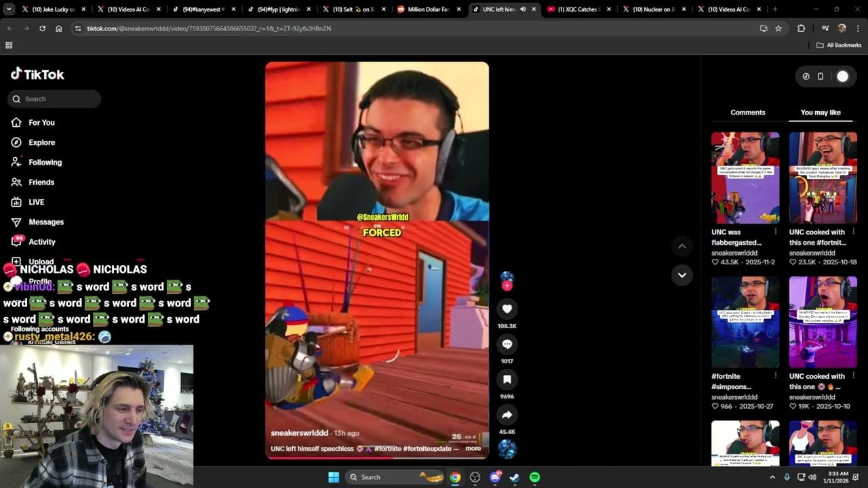This screenshot has width=868, height=488.
Task: Switch to the 'XQC Catches' YouTube tab
Action: point(578,9)
